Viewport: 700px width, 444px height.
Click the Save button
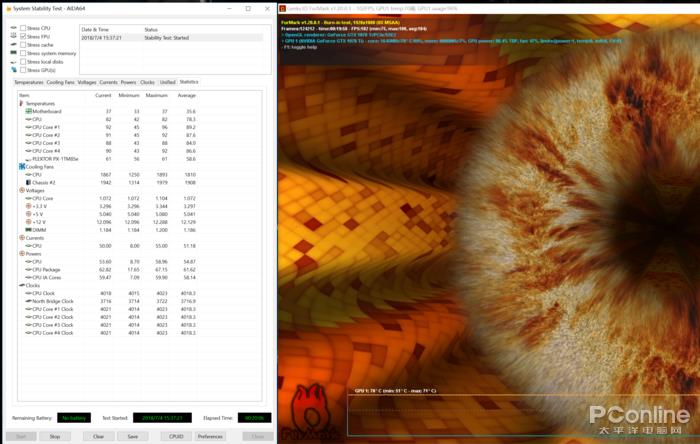pos(133,436)
